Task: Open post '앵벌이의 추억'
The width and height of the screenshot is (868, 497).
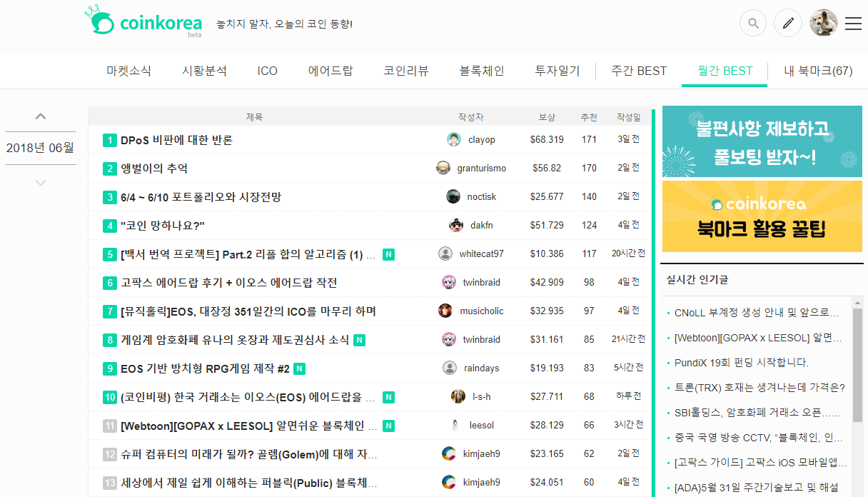Action: coord(154,169)
